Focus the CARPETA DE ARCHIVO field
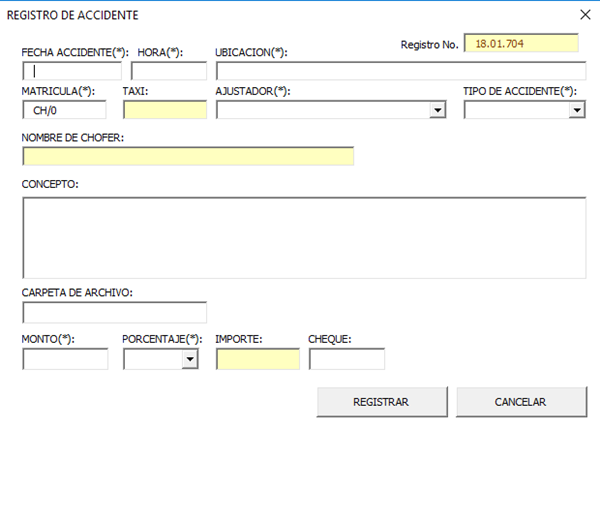600x521 pixels. (114, 312)
